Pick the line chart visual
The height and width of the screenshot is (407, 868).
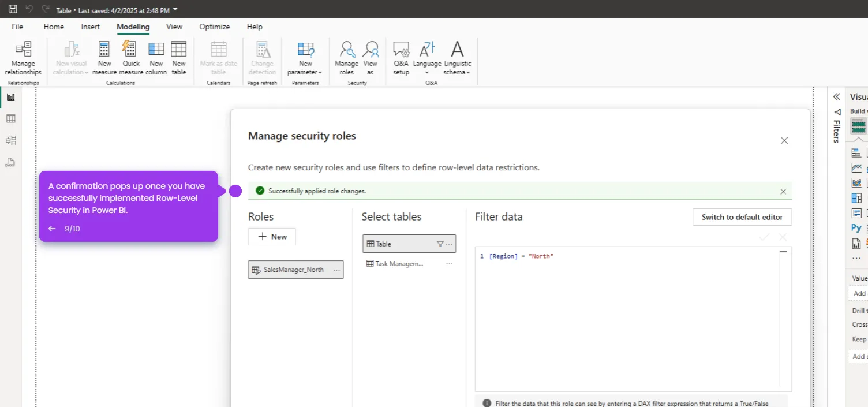click(856, 167)
